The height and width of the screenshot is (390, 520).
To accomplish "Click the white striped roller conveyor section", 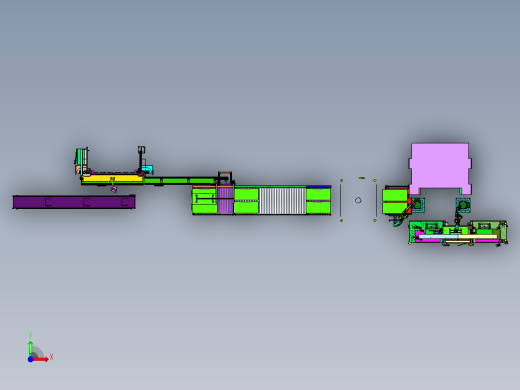I will 282,200.
